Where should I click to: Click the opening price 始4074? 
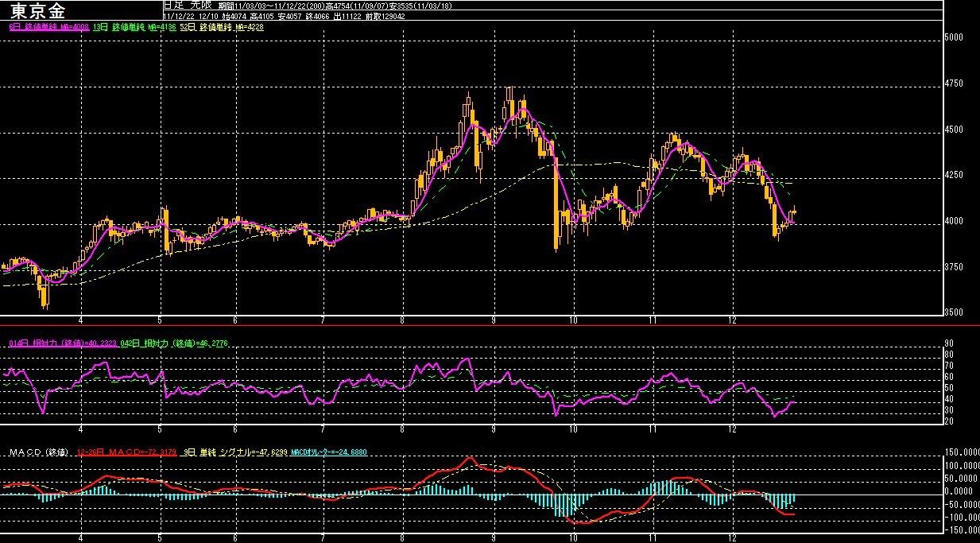234,15
